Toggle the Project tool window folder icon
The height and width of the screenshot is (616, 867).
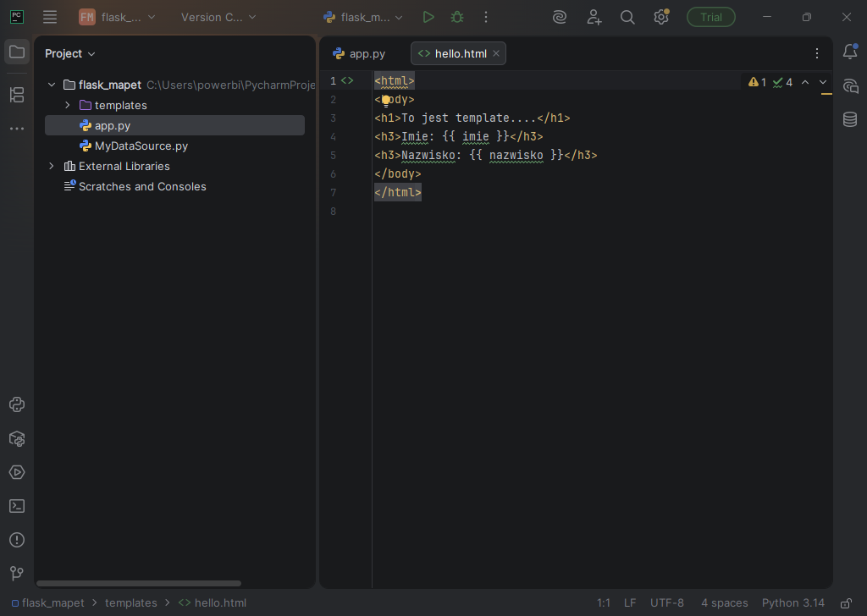point(17,52)
